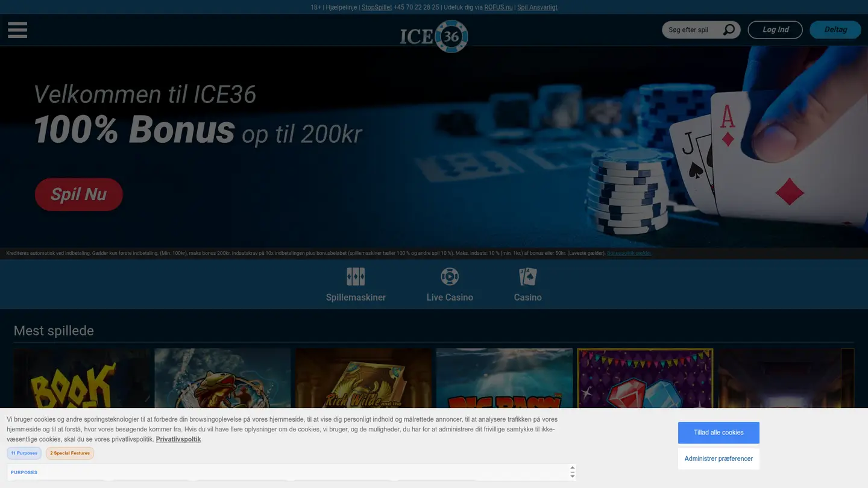
Task: Open the StopSpillet helpline link
Action: (377, 7)
